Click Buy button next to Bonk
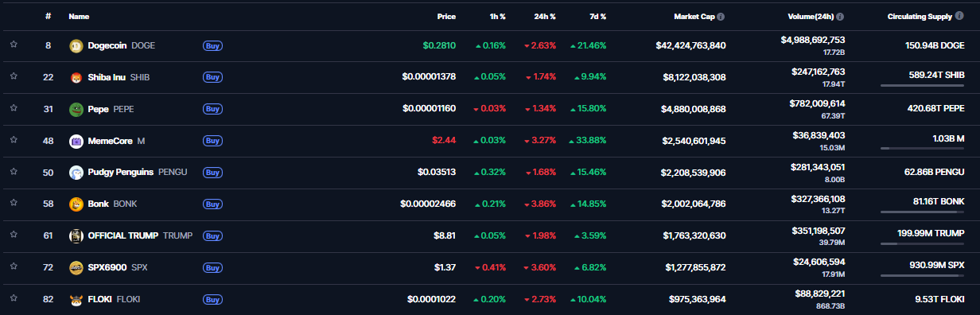 212,204
